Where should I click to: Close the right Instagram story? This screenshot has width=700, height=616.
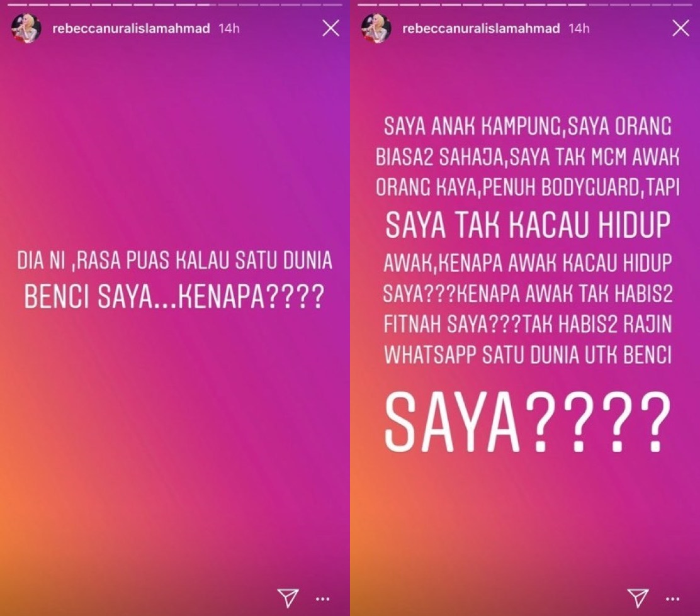[x=681, y=28]
